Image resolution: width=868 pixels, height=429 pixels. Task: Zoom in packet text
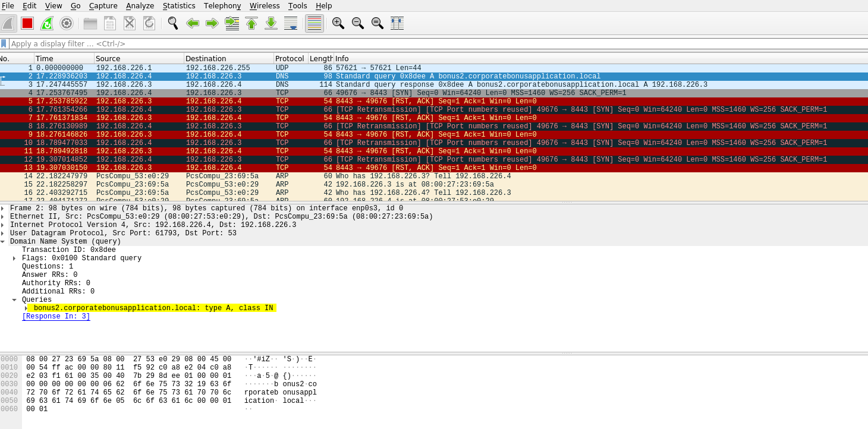coord(338,23)
